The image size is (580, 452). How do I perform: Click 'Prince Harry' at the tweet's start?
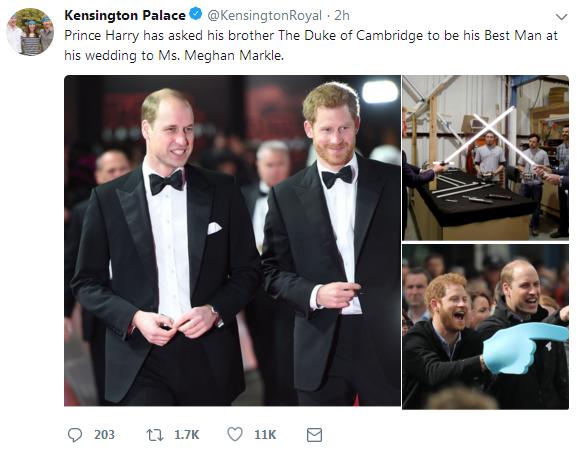102,36
